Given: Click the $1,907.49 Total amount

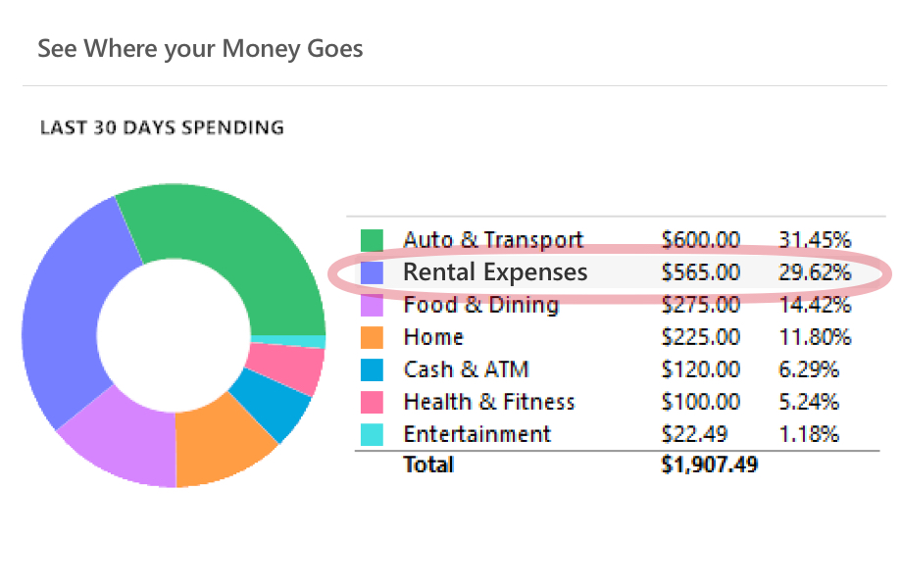Looking at the screenshot, I should (710, 465).
